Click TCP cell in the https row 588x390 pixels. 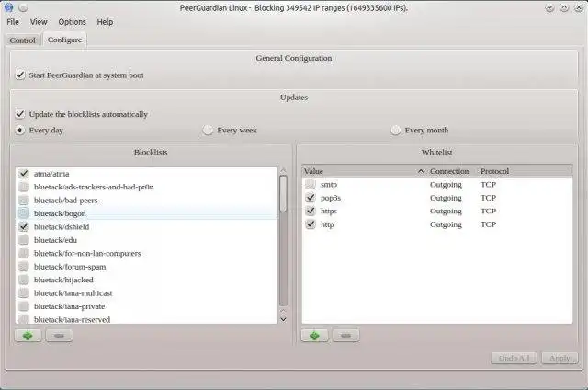(x=488, y=211)
